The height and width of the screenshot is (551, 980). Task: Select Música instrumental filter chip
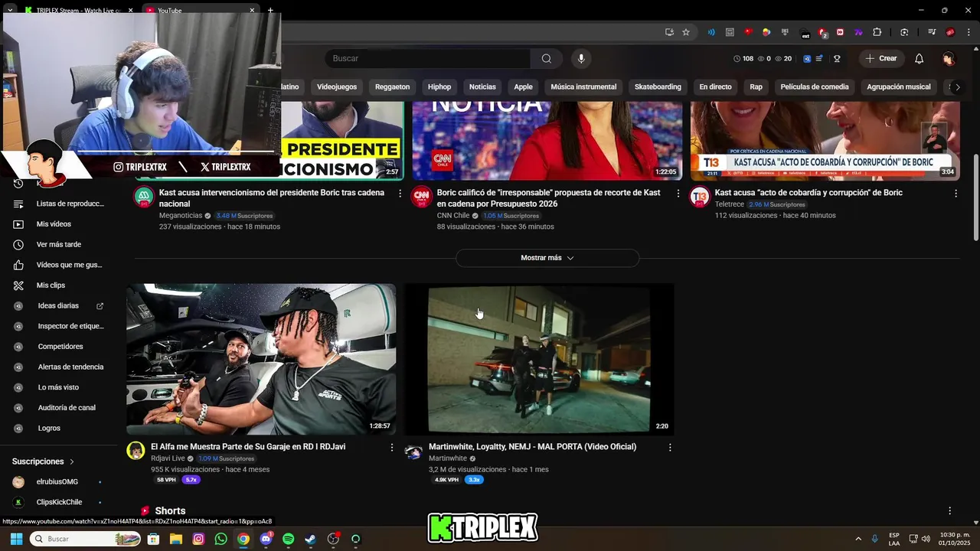coord(583,87)
